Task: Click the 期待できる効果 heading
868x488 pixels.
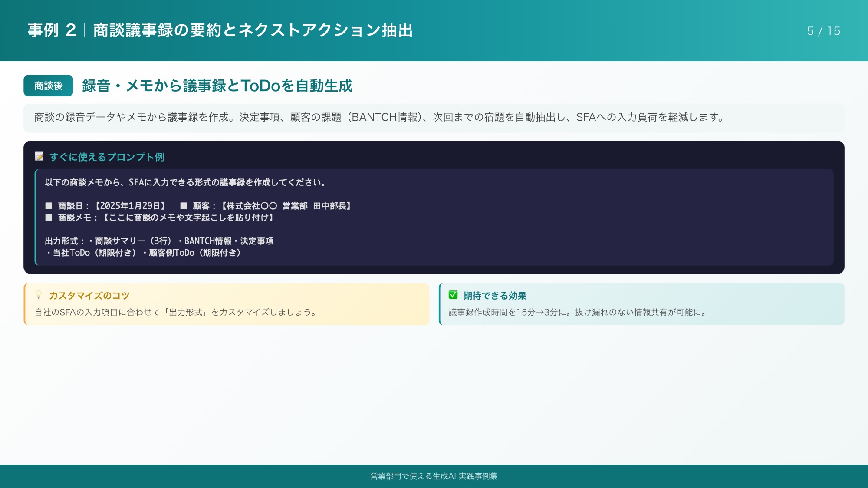Action: click(495, 296)
